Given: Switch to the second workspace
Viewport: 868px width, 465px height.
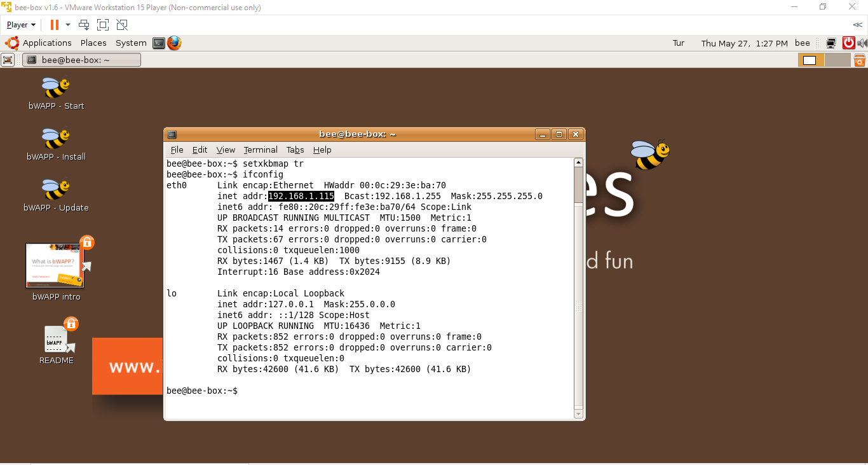Looking at the screenshot, I should 837,60.
